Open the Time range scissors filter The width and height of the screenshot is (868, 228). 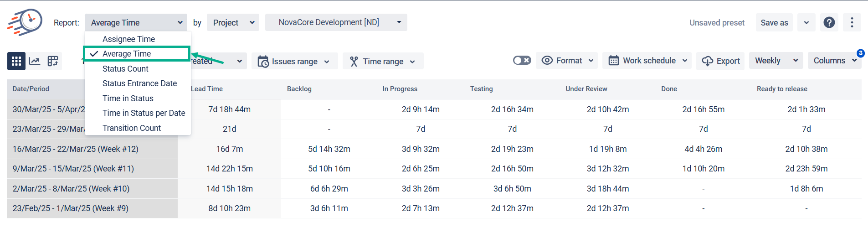pos(383,61)
